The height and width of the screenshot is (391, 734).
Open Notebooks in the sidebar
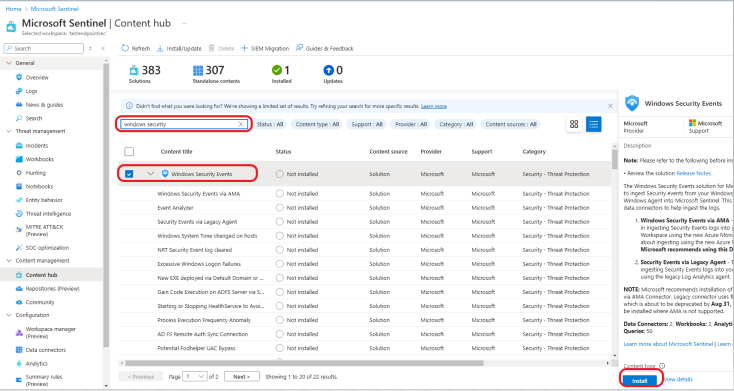point(39,186)
